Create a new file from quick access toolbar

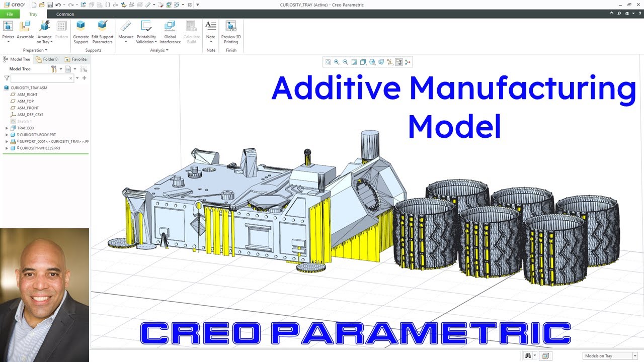[33, 5]
